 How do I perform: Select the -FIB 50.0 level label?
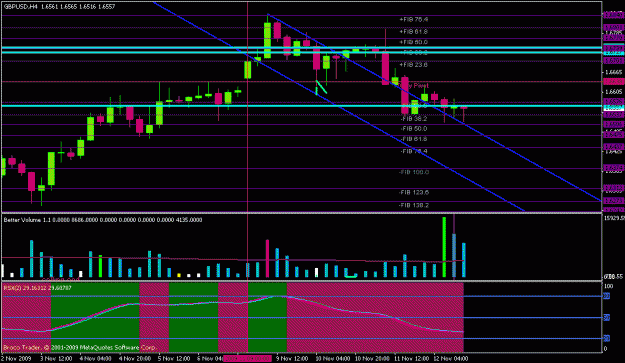pyautogui.click(x=414, y=129)
